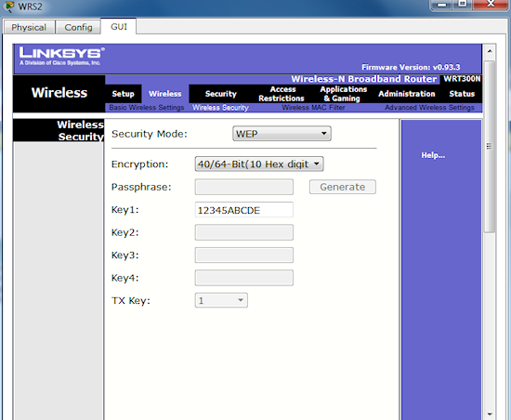Click the scrollbar up arrow

click(490, 51)
